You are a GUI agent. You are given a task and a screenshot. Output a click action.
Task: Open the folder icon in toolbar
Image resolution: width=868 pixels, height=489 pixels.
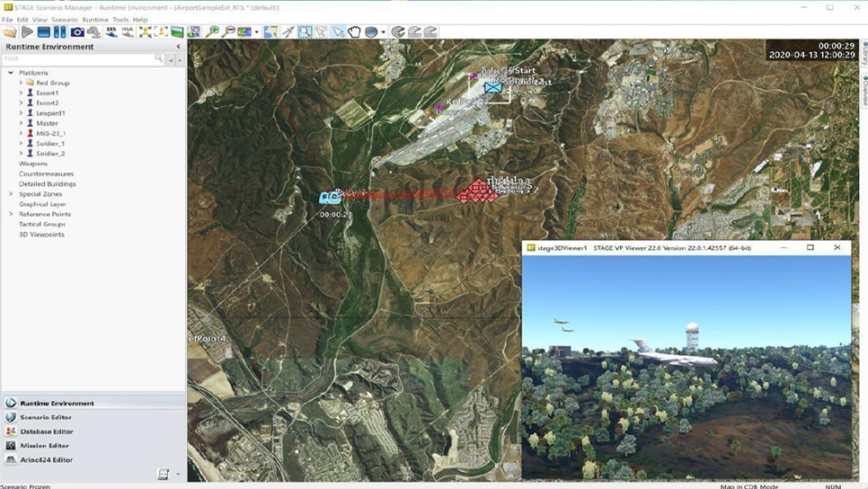click(x=10, y=31)
